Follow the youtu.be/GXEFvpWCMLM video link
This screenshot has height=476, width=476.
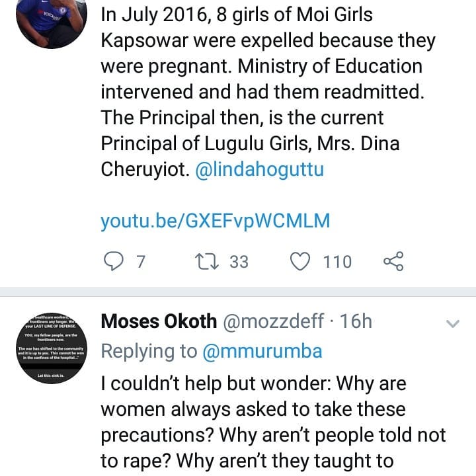tap(215, 221)
